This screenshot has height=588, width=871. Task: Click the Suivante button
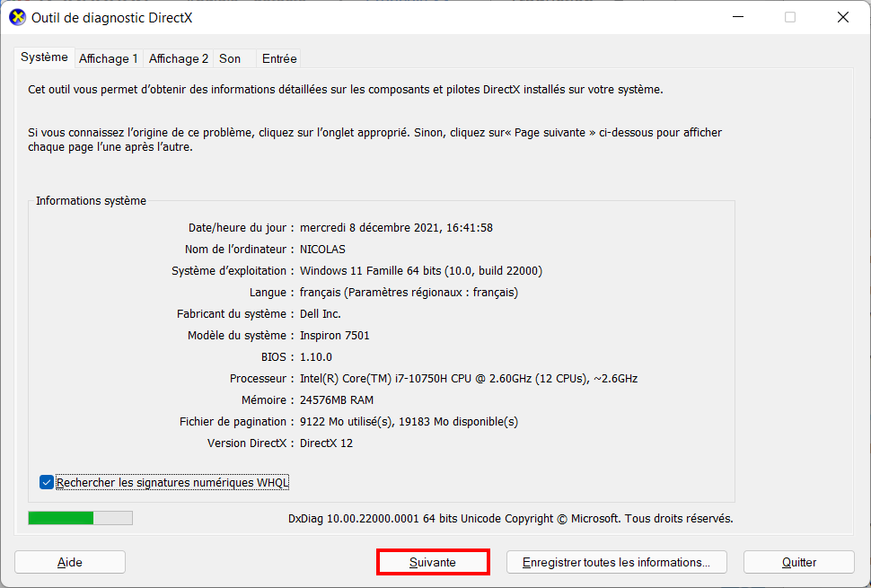click(433, 562)
